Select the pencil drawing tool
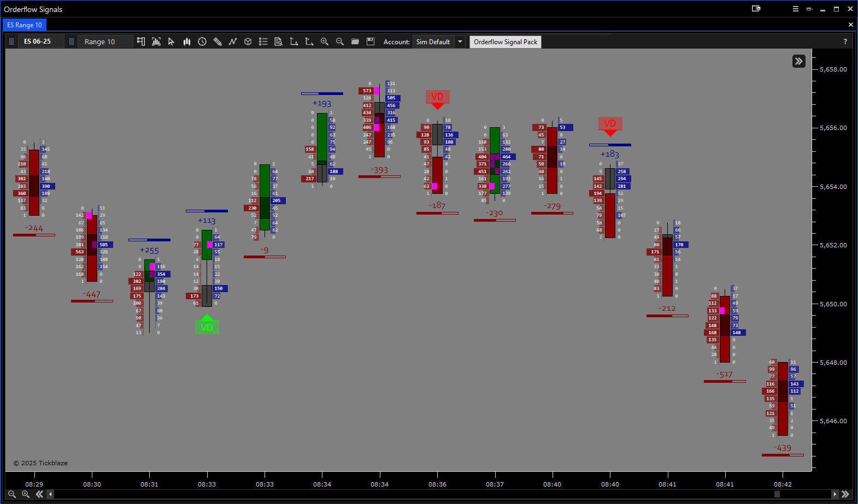This screenshot has width=858, height=504. pos(218,41)
